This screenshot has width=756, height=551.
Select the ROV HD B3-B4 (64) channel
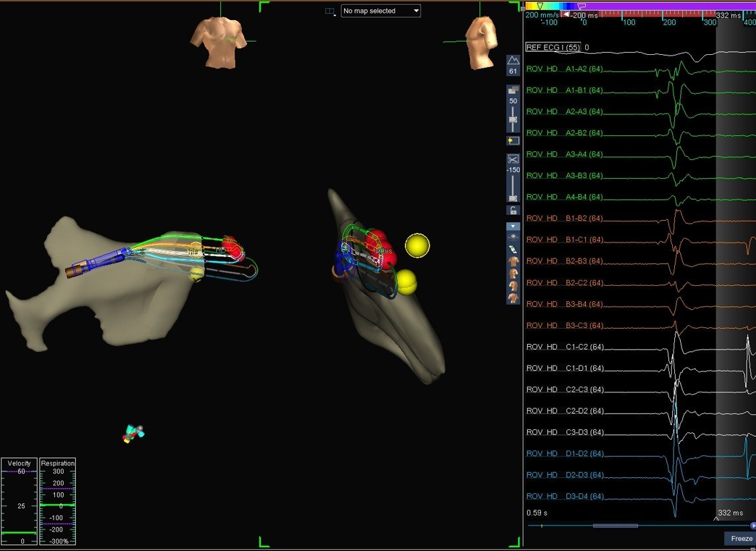point(564,304)
